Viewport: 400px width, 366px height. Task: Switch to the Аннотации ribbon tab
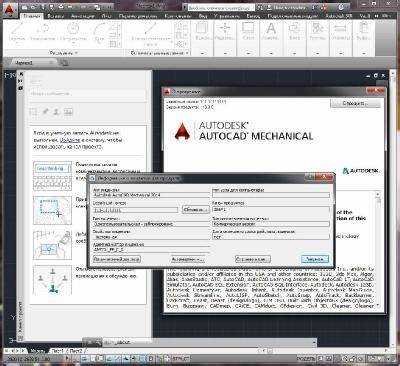click(83, 16)
